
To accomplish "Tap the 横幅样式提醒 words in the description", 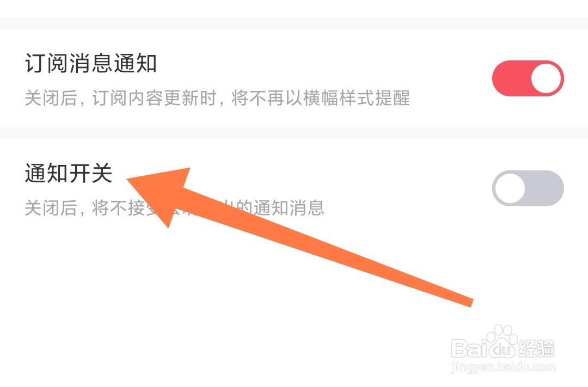I will point(356,99).
